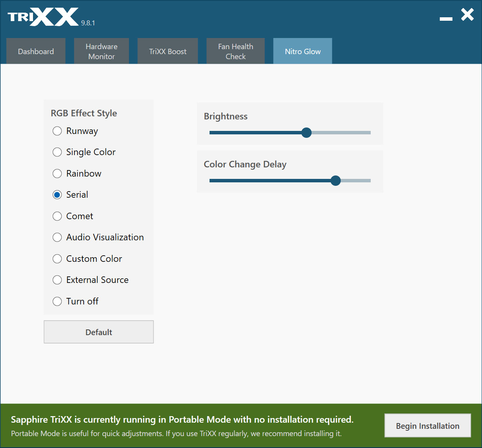
Task: Go to TriXX Boost tab
Action: point(168,51)
